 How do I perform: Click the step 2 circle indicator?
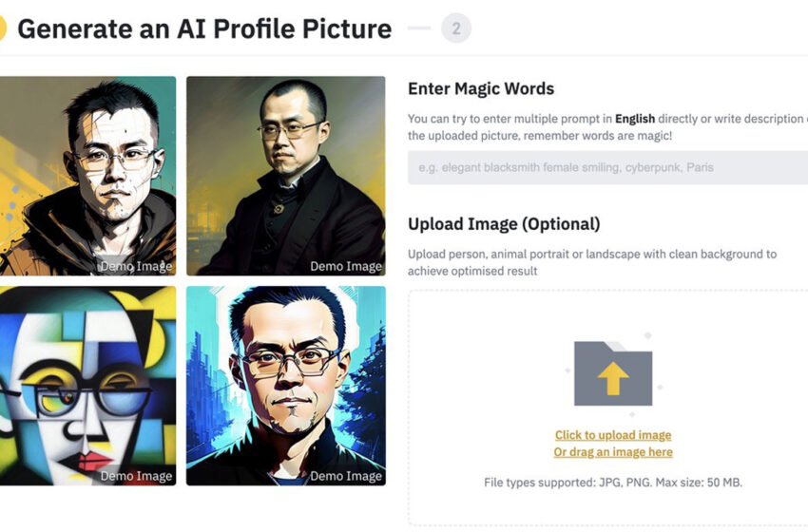click(x=456, y=28)
